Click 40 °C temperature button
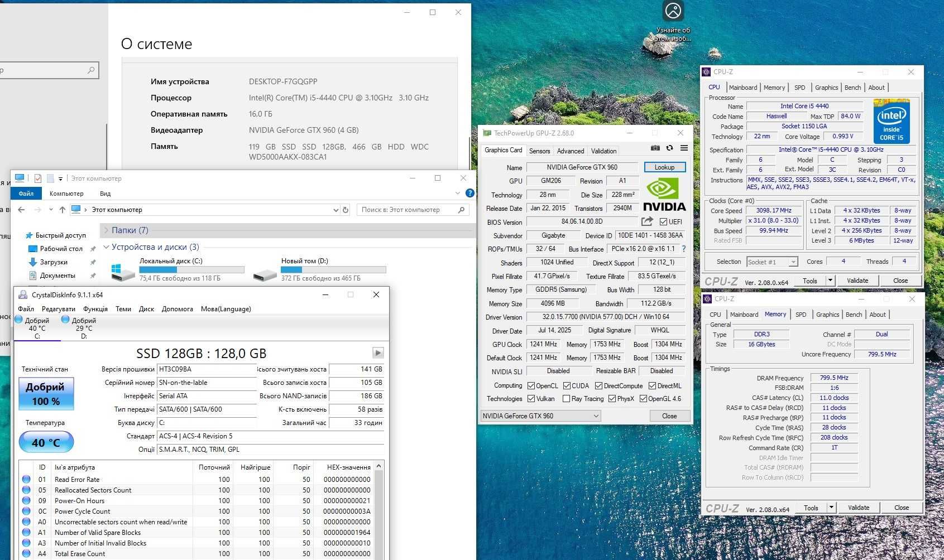 pos(46,442)
